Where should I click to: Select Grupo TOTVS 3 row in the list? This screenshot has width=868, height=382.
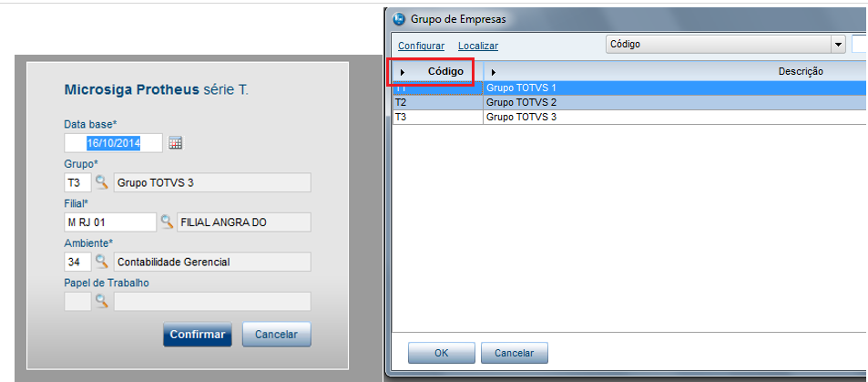coord(630,117)
